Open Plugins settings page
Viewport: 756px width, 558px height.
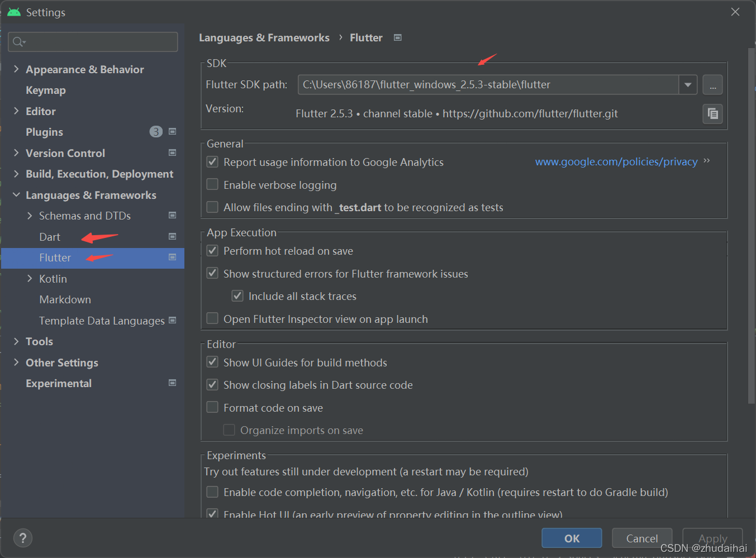coord(44,132)
